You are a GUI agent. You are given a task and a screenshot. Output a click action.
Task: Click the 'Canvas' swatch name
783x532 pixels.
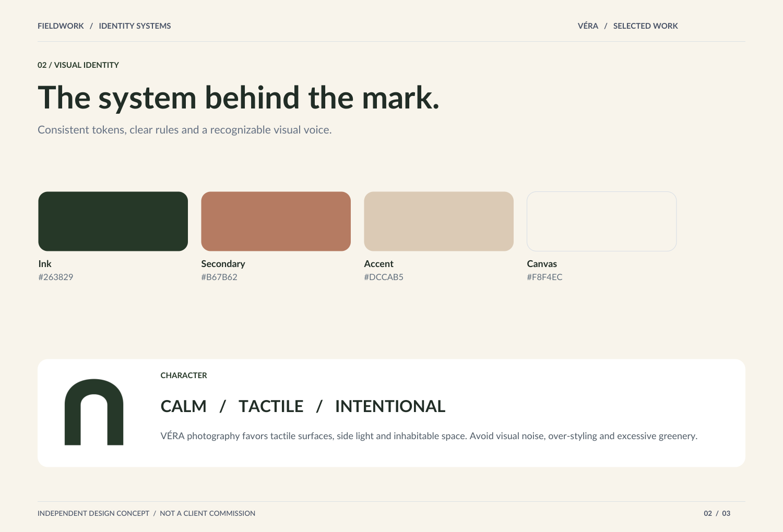(x=542, y=264)
